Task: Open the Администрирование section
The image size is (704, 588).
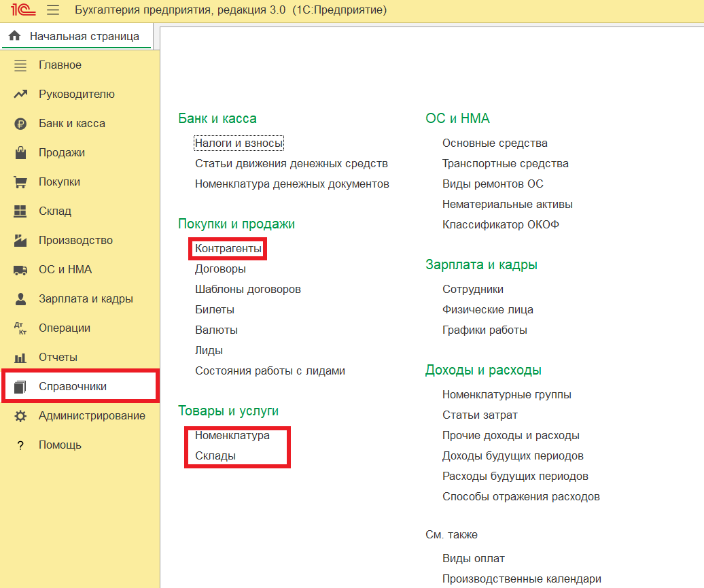Action: 92,415
